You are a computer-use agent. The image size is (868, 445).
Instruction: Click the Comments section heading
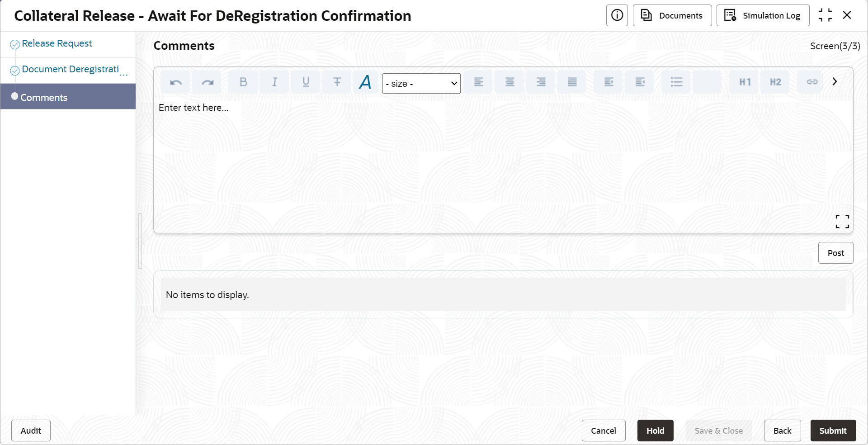(x=184, y=46)
